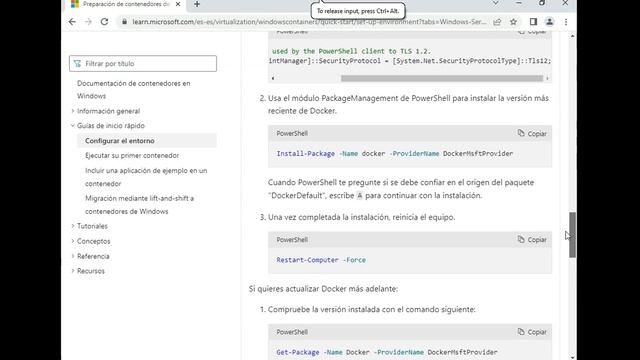Expand the Recursos section
Image resolution: width=640 pixels, height=360 pixels.
(x=88, y=271)
